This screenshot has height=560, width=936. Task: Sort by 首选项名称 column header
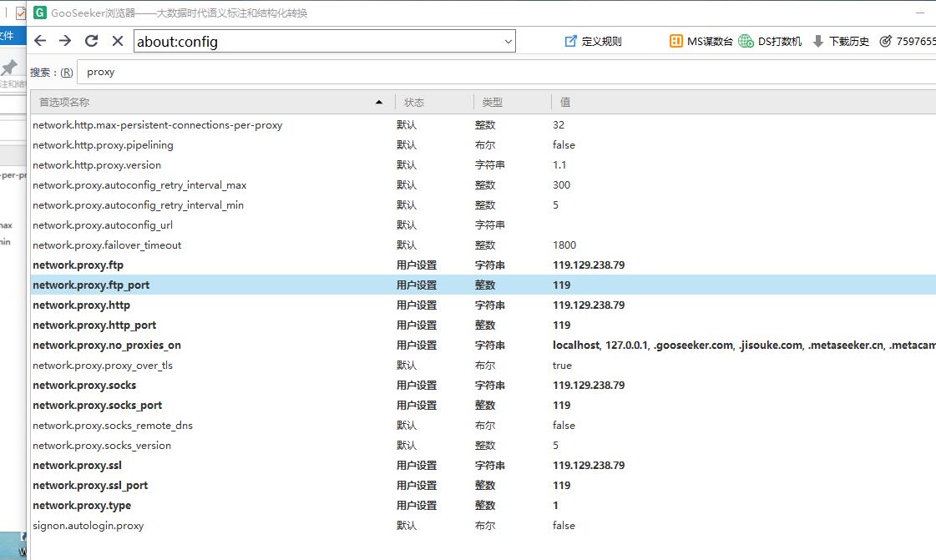click(x=213, y=103)
